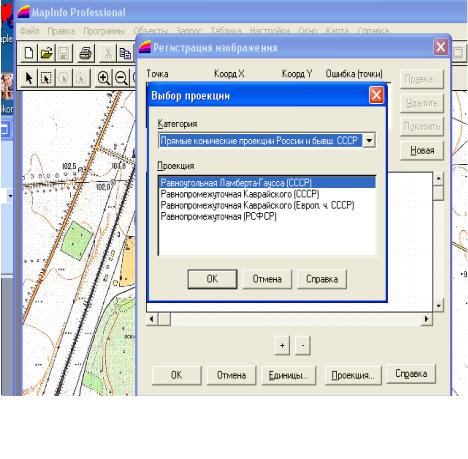This screenshot has width=468, height=459.
Task: Open the Программы menu
Action: (x=104, y=31)
